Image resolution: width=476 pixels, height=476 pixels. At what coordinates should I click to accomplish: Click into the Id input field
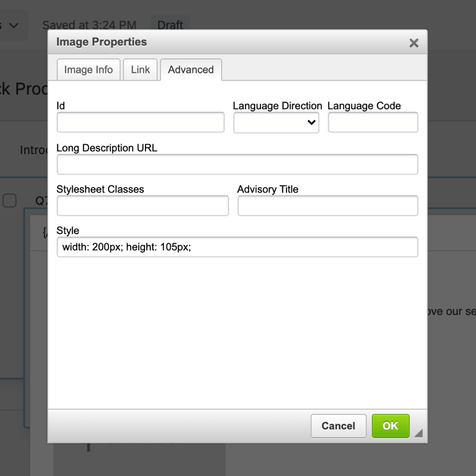pyautogui.click(x=140, y=122)
